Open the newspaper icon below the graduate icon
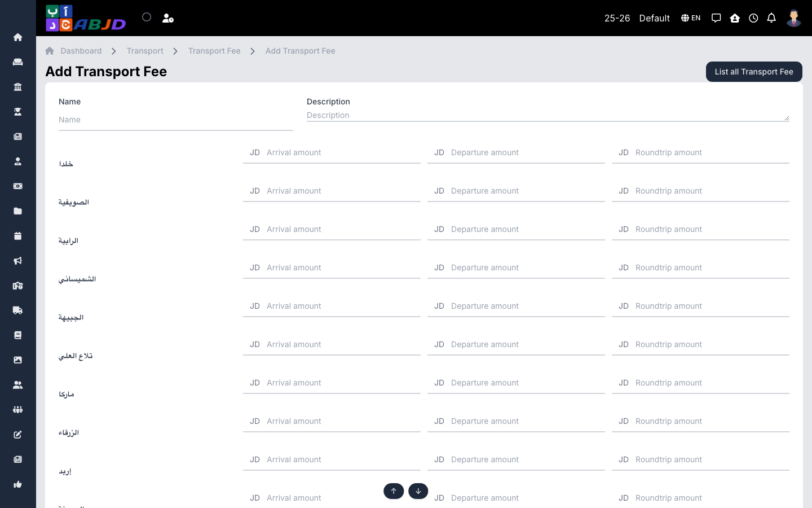Screen dimensions: 812x508 click(x=18, y=137)
